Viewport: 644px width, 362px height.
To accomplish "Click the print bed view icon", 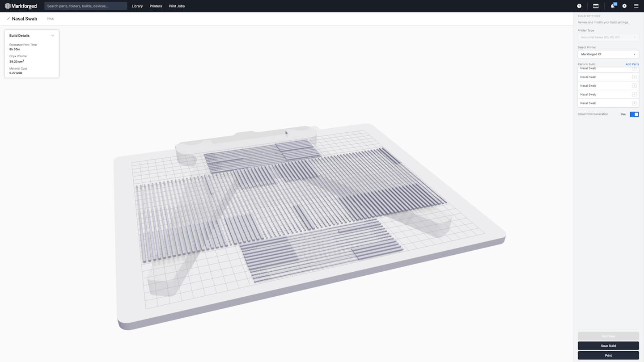I will point(596,6).
